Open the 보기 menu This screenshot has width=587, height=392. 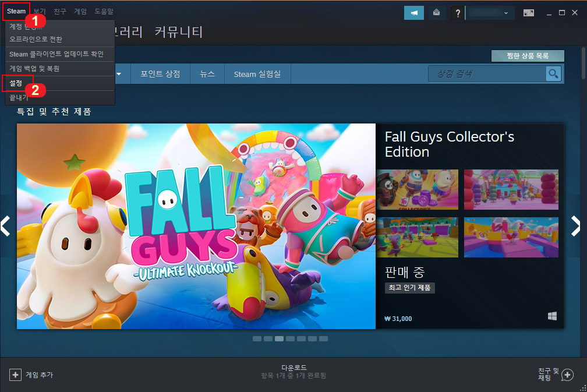point(40,11)
